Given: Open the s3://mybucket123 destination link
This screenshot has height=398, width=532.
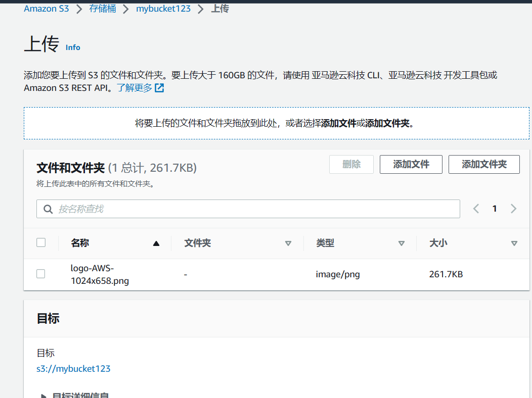Looking at the screenshot, I should (x=73, y=369).
